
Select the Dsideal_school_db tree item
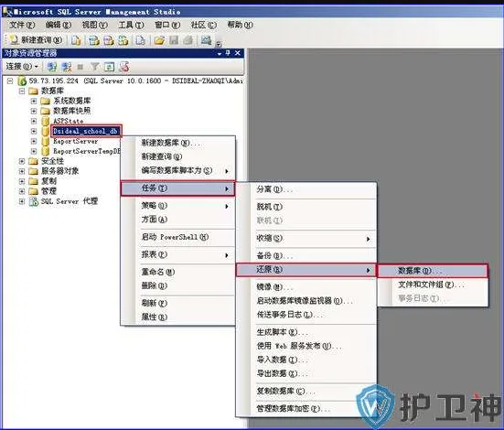(x=86, y=131)
